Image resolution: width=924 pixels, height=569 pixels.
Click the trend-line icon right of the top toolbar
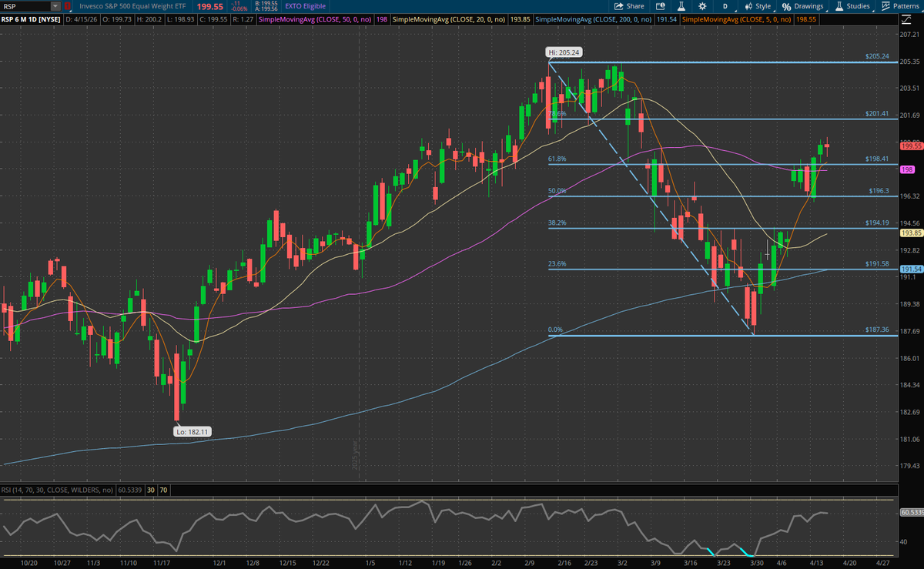click(x=906, y=18)
